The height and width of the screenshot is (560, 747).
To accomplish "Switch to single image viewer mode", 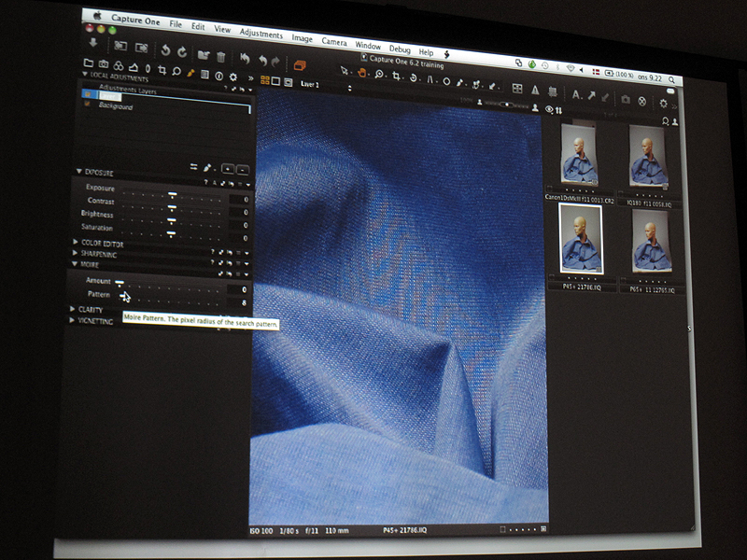I will coord(275,81).
